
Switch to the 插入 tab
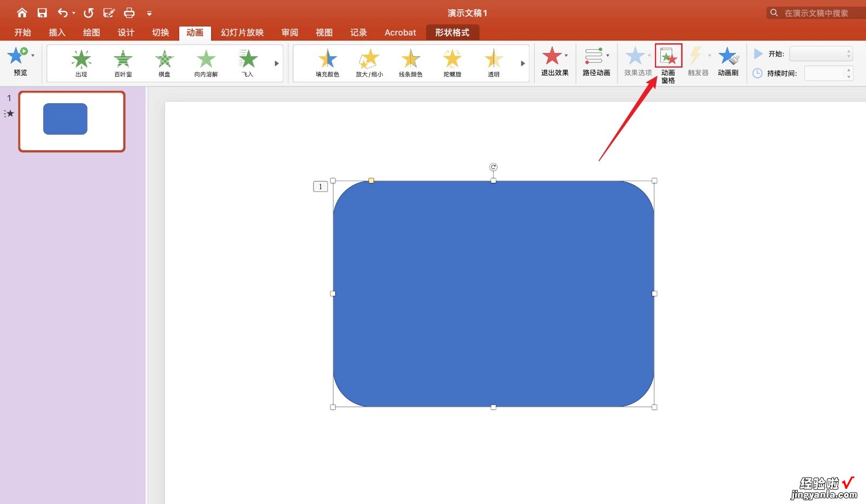[57, 32]
